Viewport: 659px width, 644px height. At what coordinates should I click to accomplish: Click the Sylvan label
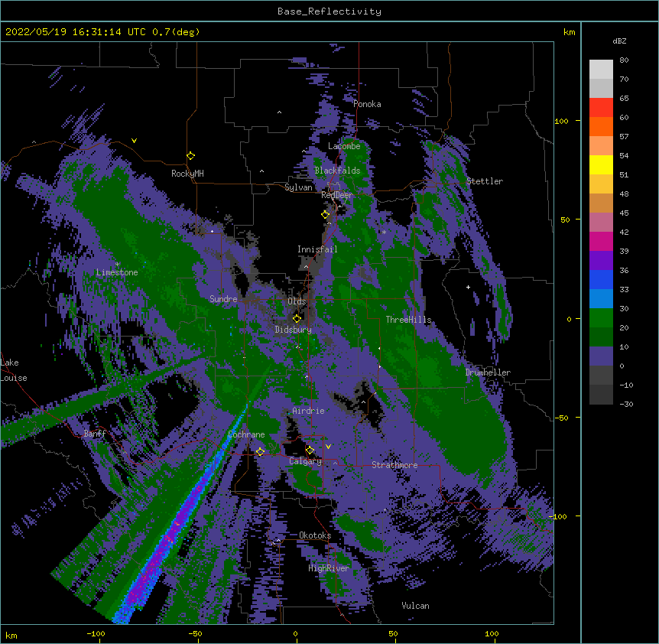click(x=298, y=187)
